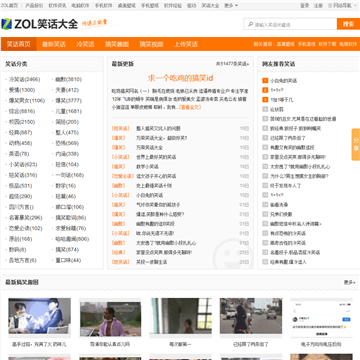Open the 分享 side tab
The height and width of the screenshot is (360, 360).
[x=356, y=144]
